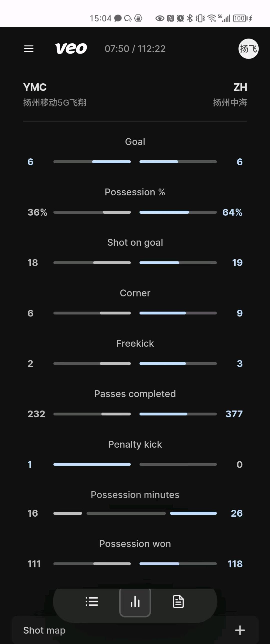270x644 pixels.
Task: Select the bar chart statistics tab icon
Action: coord(135,601)
